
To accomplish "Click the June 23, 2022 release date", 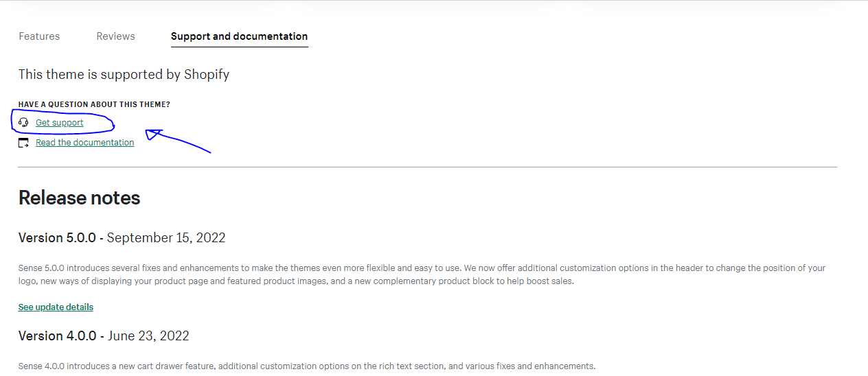I will click(x=148, y=336).
